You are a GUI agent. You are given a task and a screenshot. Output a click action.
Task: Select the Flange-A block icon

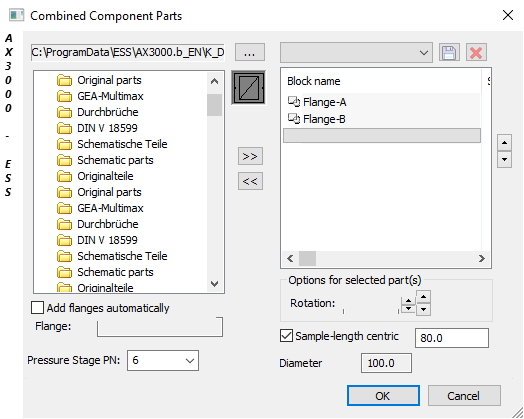tap(294, 102)
